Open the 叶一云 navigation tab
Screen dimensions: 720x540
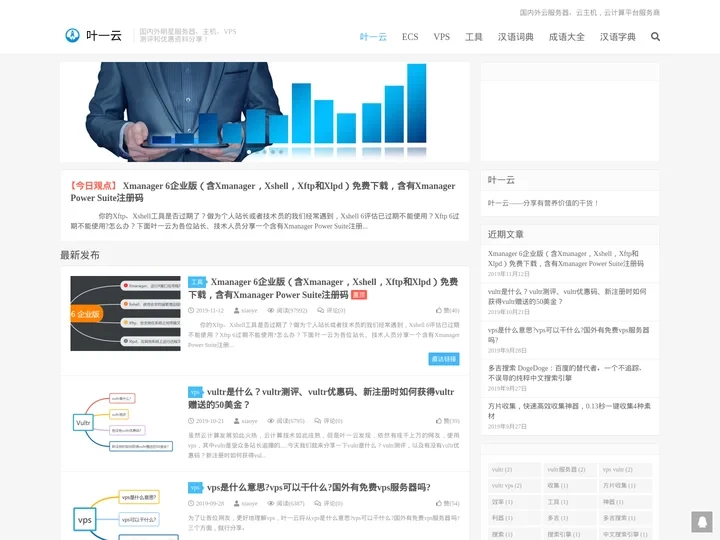tap(373, 37)
